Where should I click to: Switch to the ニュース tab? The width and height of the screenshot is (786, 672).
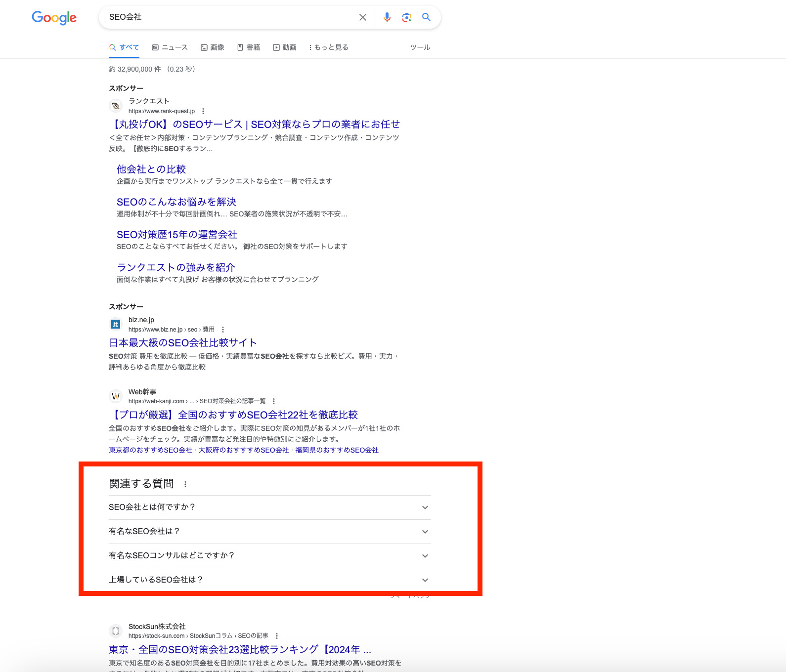(170, 47)
